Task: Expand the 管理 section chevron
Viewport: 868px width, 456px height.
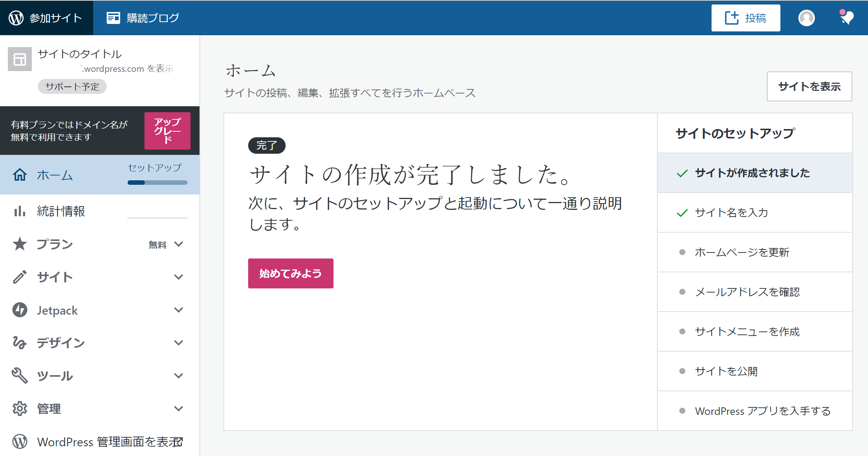Action: coord(179,408)
